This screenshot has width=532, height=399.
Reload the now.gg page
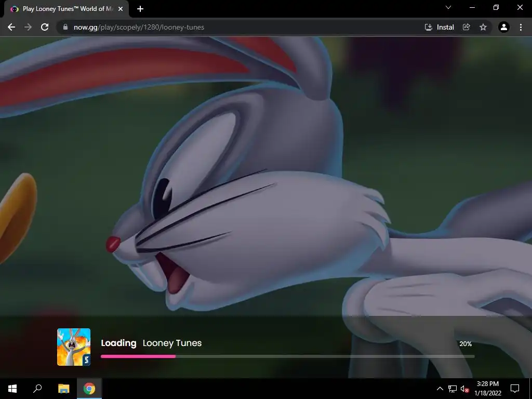(x=45, y=27)
